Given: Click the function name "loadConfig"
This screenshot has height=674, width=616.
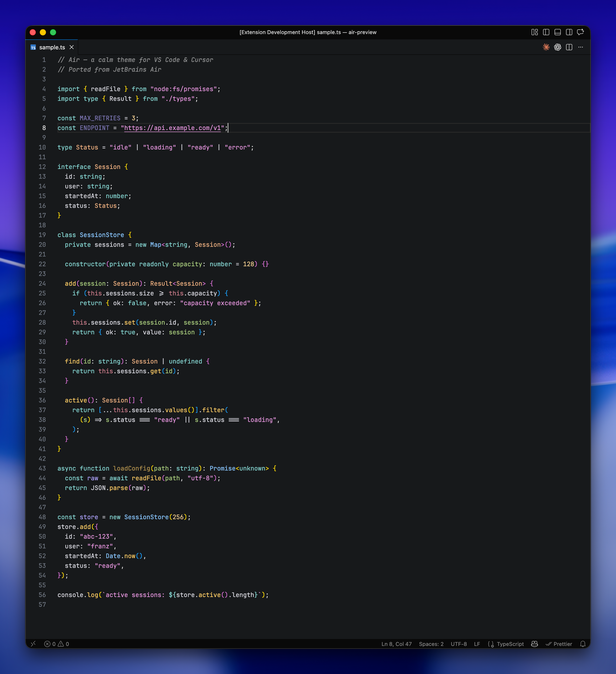Looking at the screenshot, I should point(132,468).
